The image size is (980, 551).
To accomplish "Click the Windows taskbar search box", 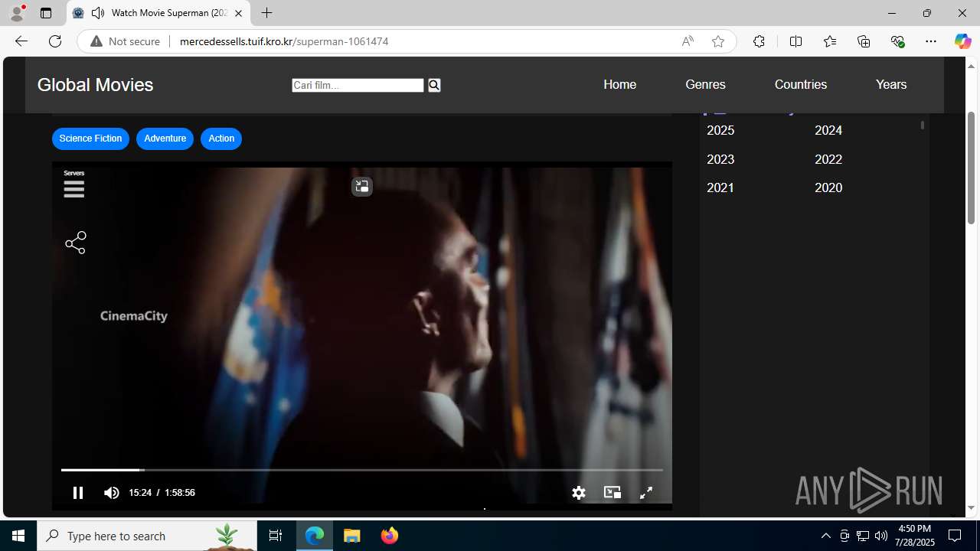I will (147, 536).
